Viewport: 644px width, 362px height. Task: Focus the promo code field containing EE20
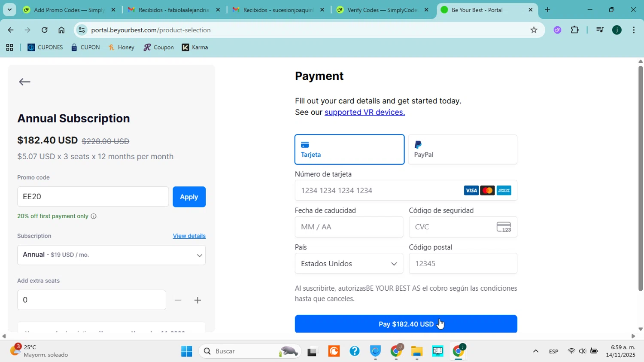tap(93, 197)
